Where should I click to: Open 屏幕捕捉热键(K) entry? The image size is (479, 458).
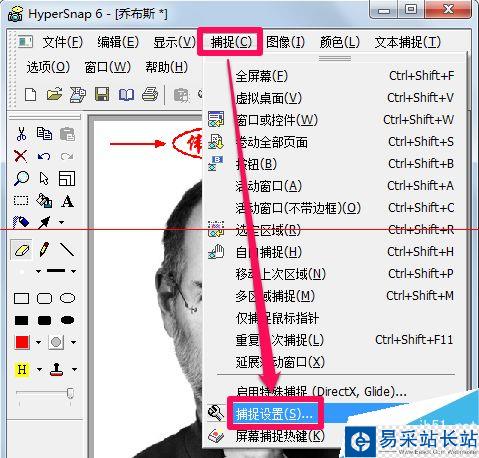click(279, 436)
